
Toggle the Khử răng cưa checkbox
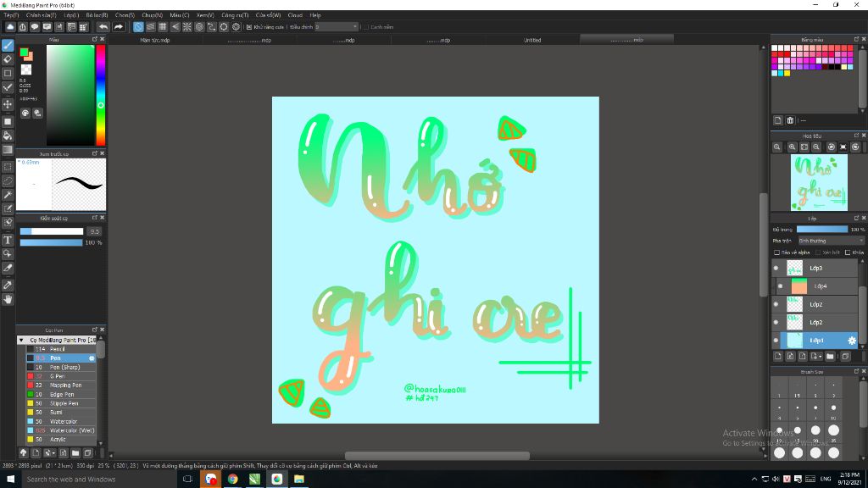[249, 26]
